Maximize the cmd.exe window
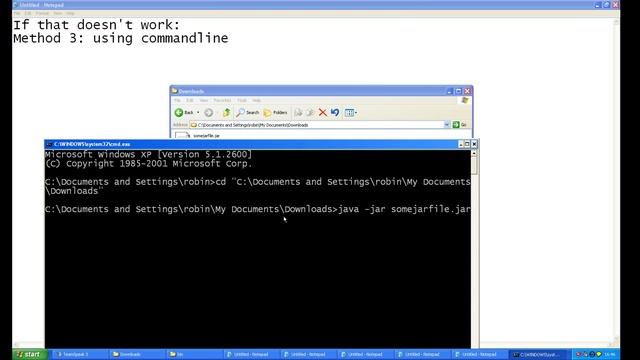 (x=467, y=144)
